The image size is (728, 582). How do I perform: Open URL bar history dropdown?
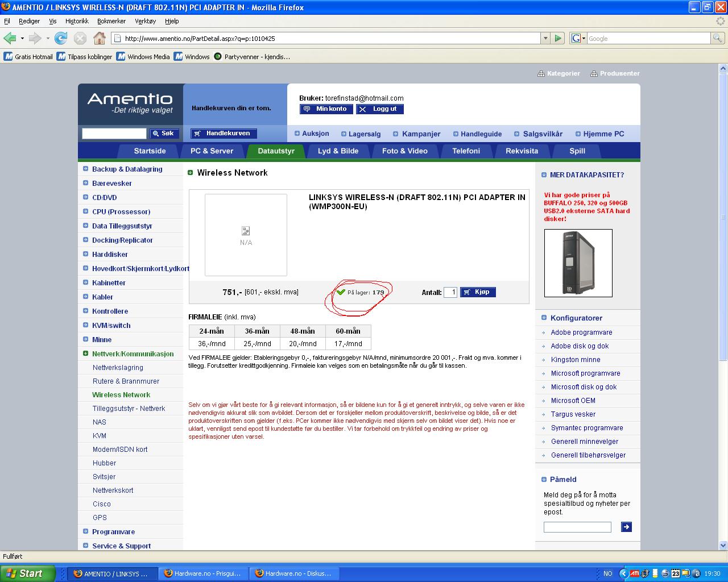click(545, 38)
